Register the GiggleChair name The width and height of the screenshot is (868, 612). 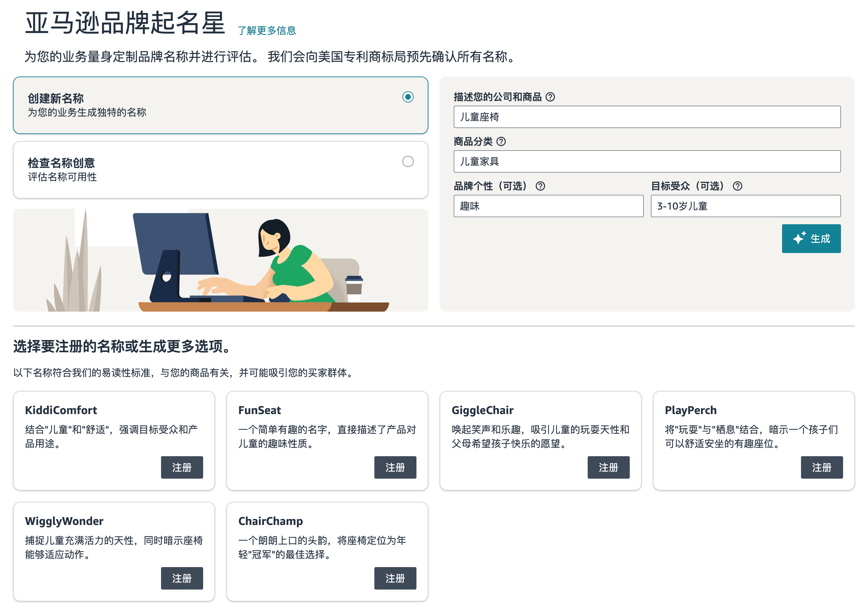[x=608, y=468]
